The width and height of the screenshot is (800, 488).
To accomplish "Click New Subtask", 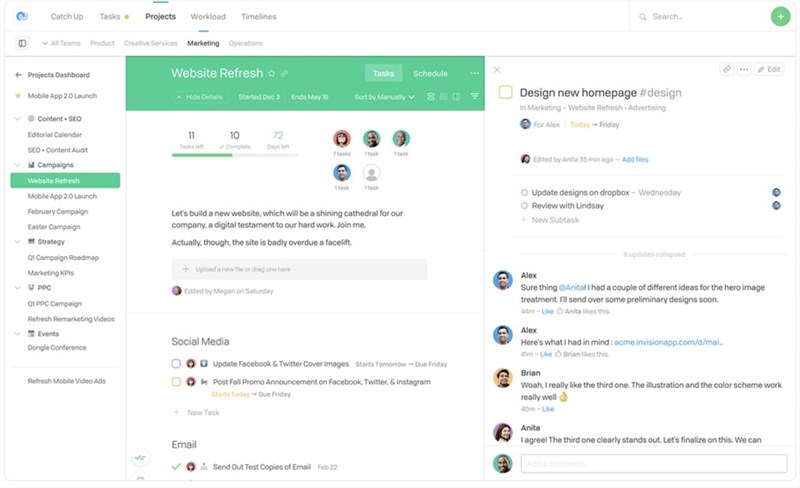I will (x=555, y=220).
